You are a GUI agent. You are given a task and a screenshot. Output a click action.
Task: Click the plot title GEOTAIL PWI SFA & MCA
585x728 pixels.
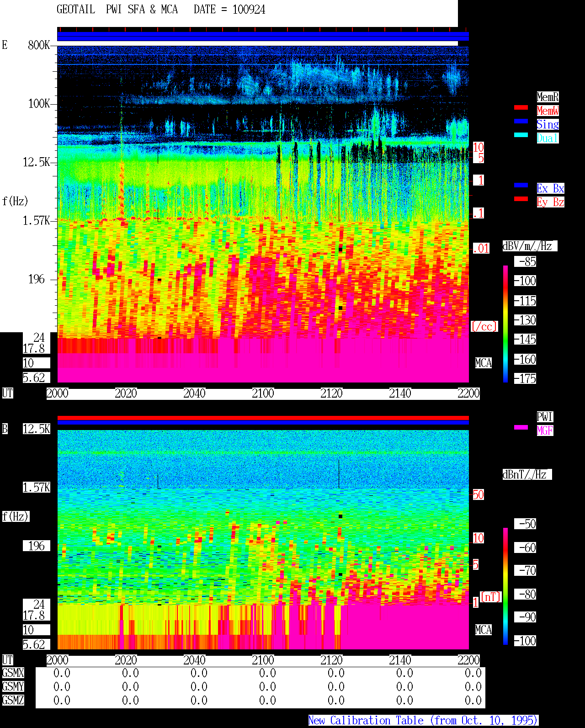pos(117,10)
